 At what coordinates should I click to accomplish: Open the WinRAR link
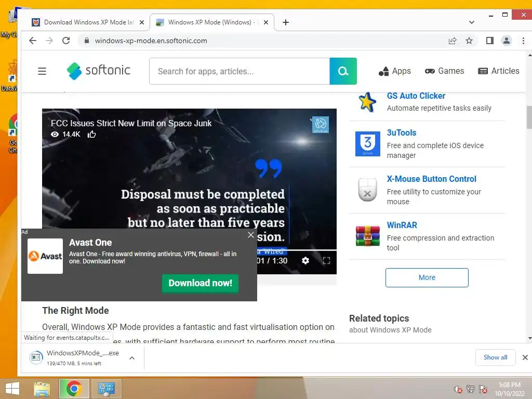coord(402,225)
